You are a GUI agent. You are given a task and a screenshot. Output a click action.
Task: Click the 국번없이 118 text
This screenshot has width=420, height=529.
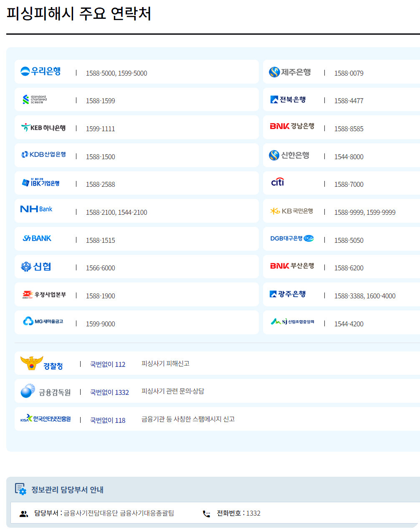click(108, 420)
